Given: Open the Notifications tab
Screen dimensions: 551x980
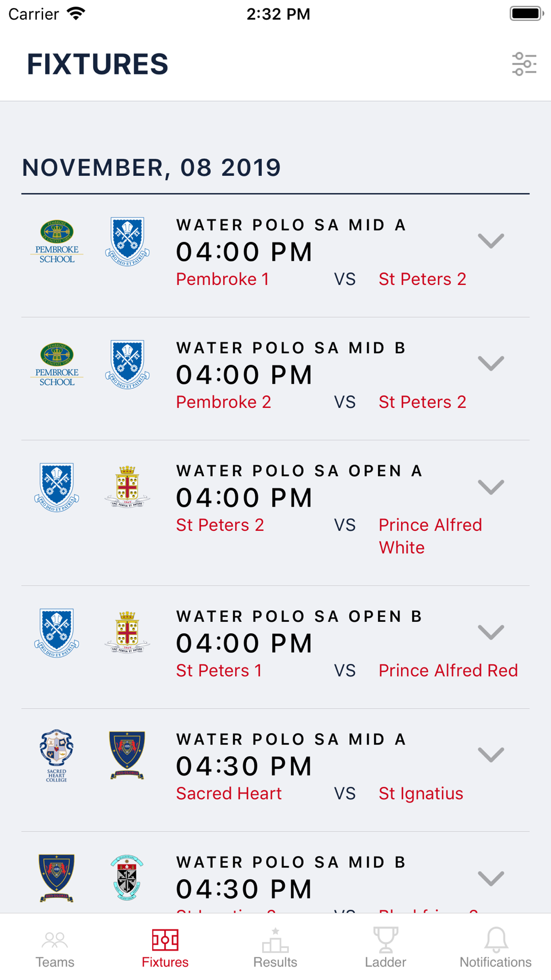Looking at the screenshot, I should point(496,948).
